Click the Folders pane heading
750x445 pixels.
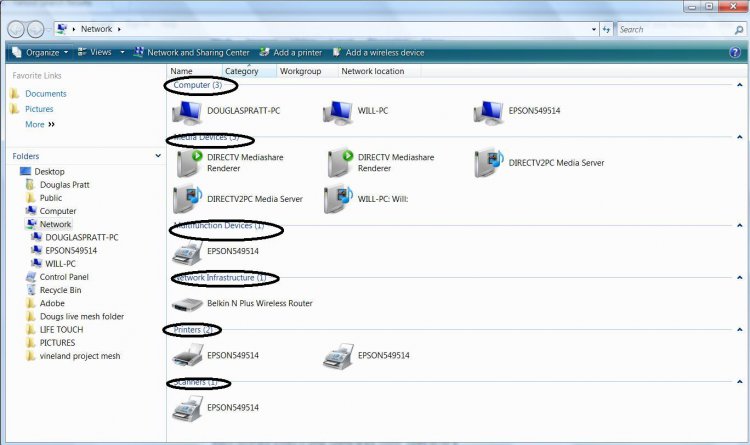pos(26,156)
